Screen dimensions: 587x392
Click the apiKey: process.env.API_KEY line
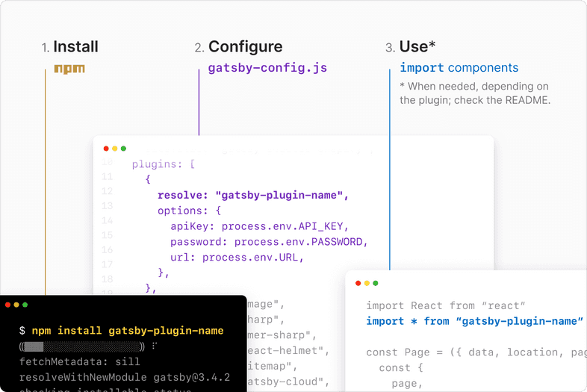[x=259, y=225]
